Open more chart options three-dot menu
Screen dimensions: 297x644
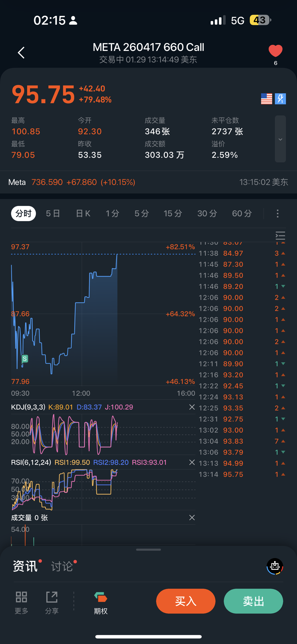[277, 213]
